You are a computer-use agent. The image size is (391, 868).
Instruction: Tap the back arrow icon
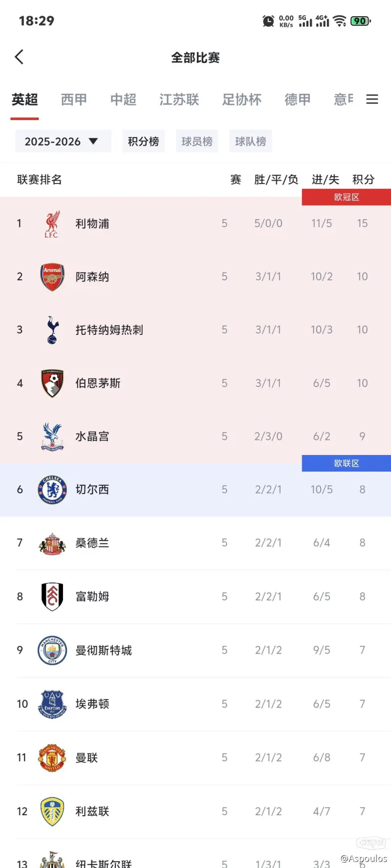coord(20,57)
